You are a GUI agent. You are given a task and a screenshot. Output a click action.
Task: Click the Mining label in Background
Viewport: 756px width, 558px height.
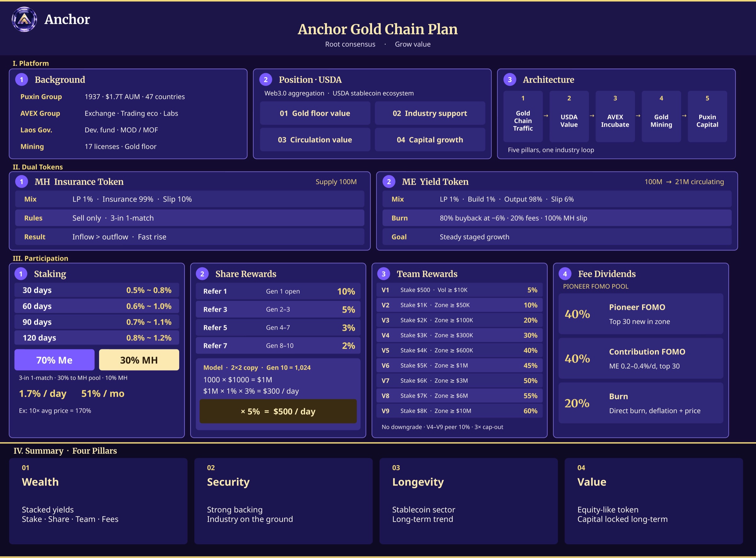point(32,147)
